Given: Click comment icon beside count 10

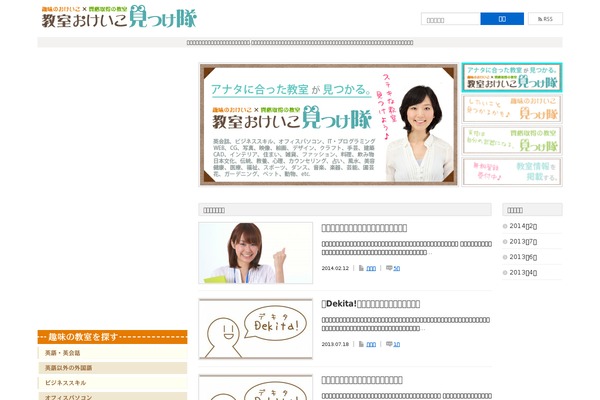Looking at the screenshot, I should [389, 344].
